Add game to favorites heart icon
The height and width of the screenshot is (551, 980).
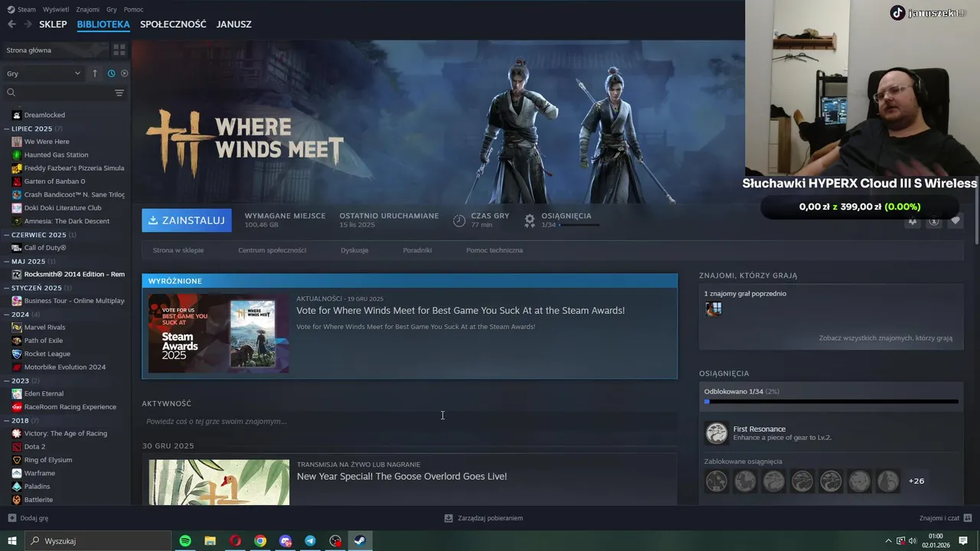click(955, 221)
